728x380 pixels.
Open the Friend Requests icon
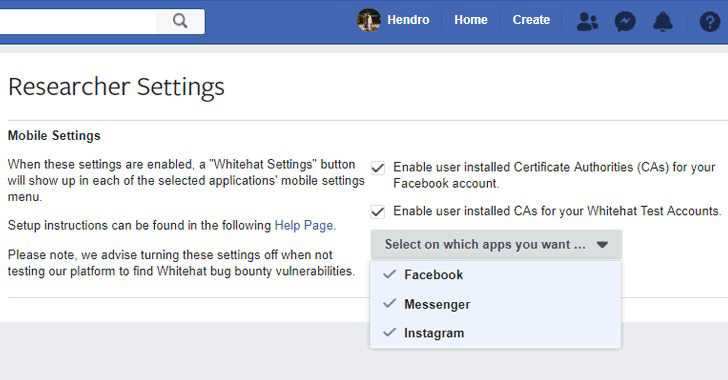pyautogui.click(x=587, y=21)
